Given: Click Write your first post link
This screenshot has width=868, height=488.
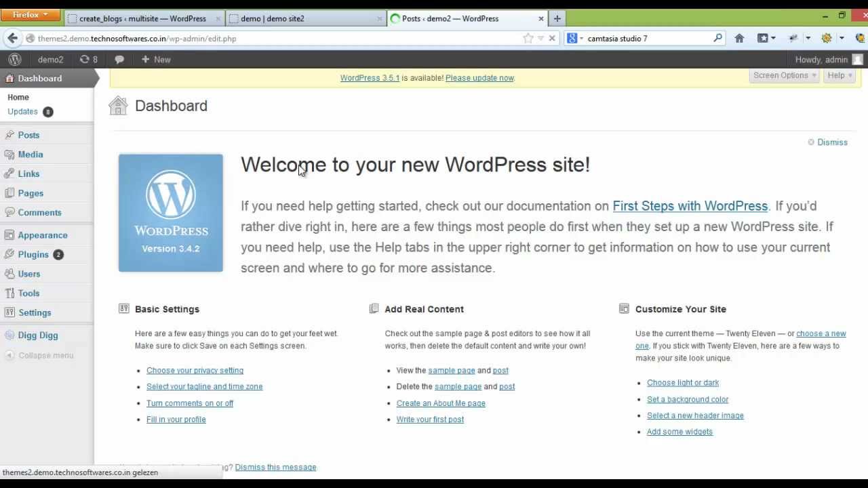Looking at the screenshot, I should 430,420.
